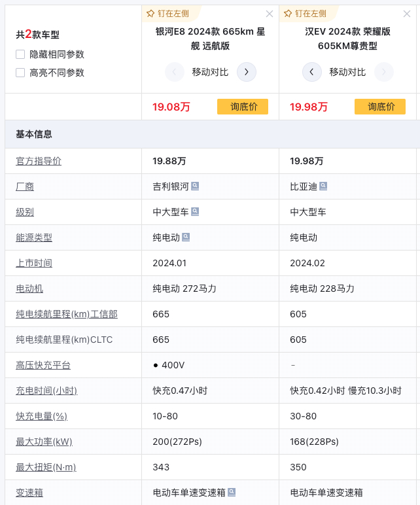Open 官方指导价 parameter link
The height and width of the screenshot is (505, 420).
[39, 161]
